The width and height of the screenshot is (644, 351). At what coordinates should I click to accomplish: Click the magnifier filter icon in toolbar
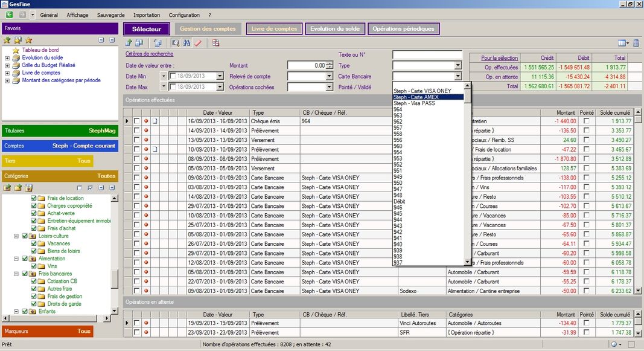pos(176,43)
